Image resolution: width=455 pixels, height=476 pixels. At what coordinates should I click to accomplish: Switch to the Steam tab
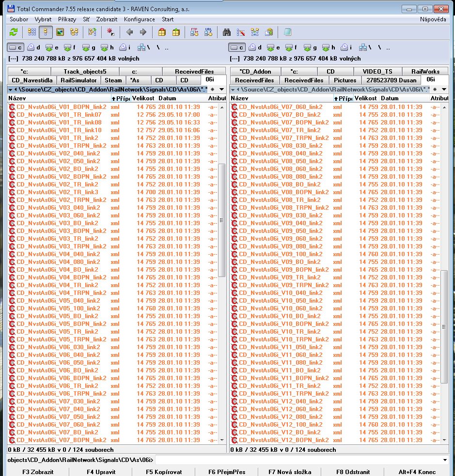pyautogui.click(x=113, y=80)
